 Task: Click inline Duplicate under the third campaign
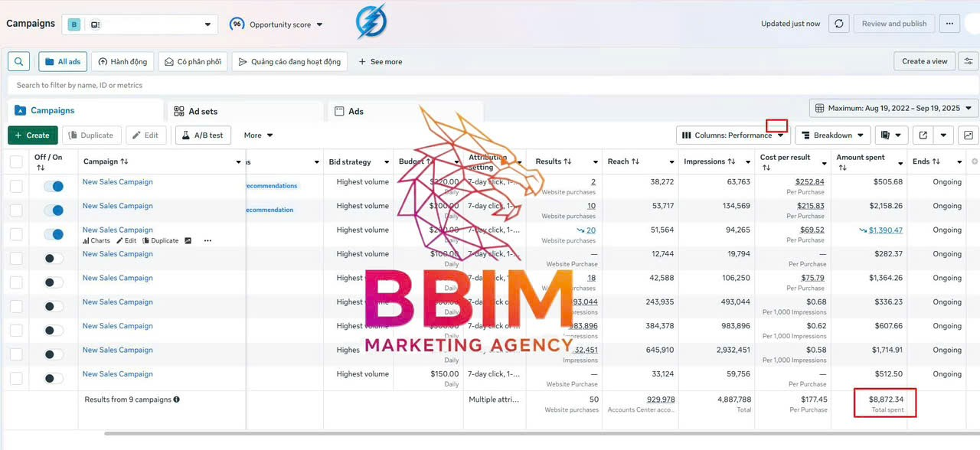(161, 240)
